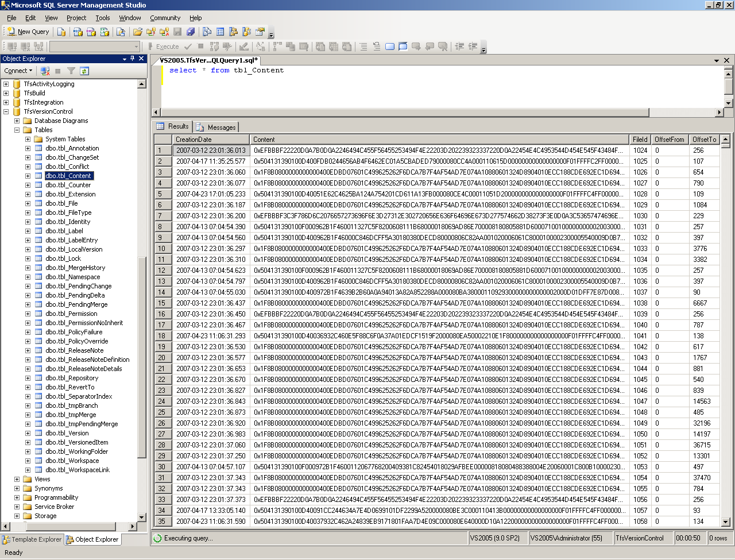Viewport: 735px width, 560px height.
Task: Collapse the TfsVersionControl database node
Action: point(6,111)
